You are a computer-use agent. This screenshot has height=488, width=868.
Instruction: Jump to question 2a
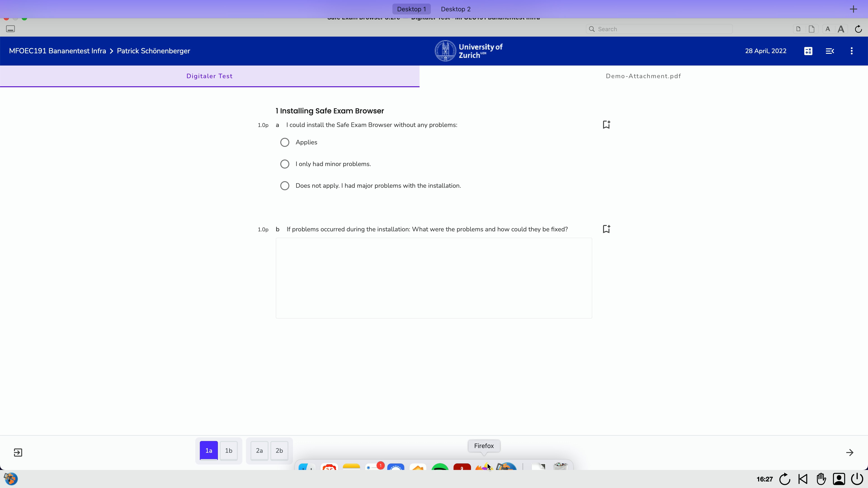point(259,451)
